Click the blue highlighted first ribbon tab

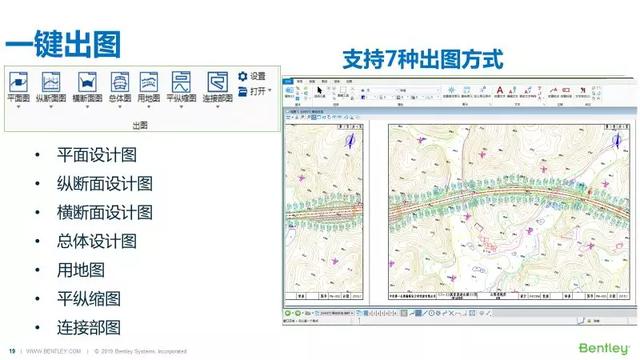[288, 81]
